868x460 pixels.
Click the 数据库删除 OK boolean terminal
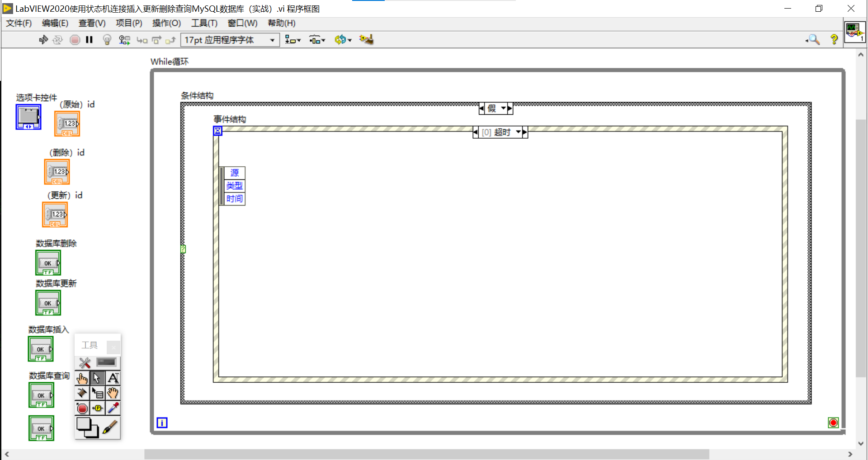coord(48,263)
